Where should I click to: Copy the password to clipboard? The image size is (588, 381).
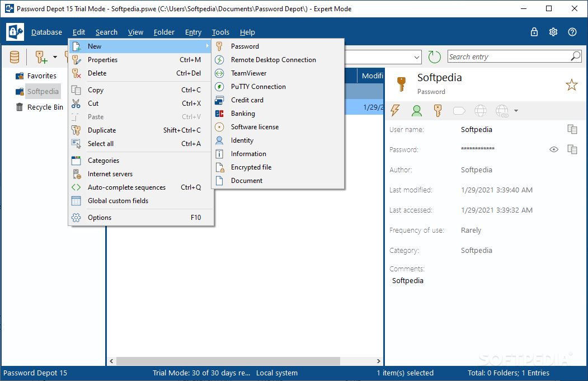coord(572,149)
